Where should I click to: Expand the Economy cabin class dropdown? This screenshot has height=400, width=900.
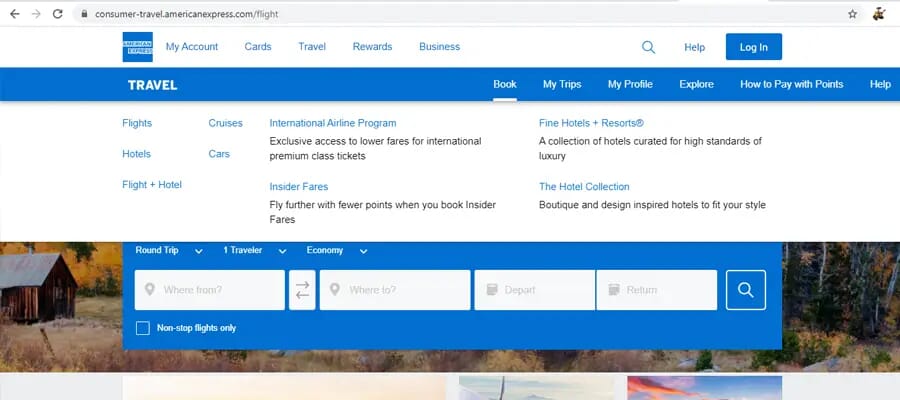point(337,251)
